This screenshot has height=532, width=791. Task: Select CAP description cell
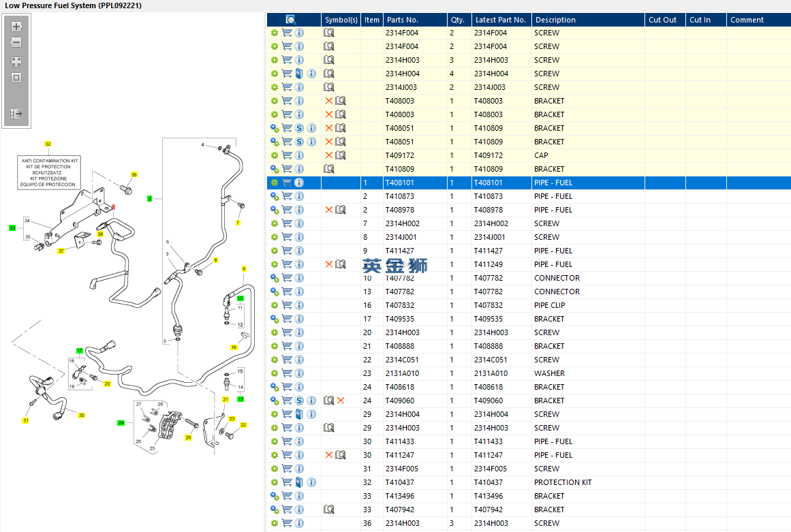point(588,155)
